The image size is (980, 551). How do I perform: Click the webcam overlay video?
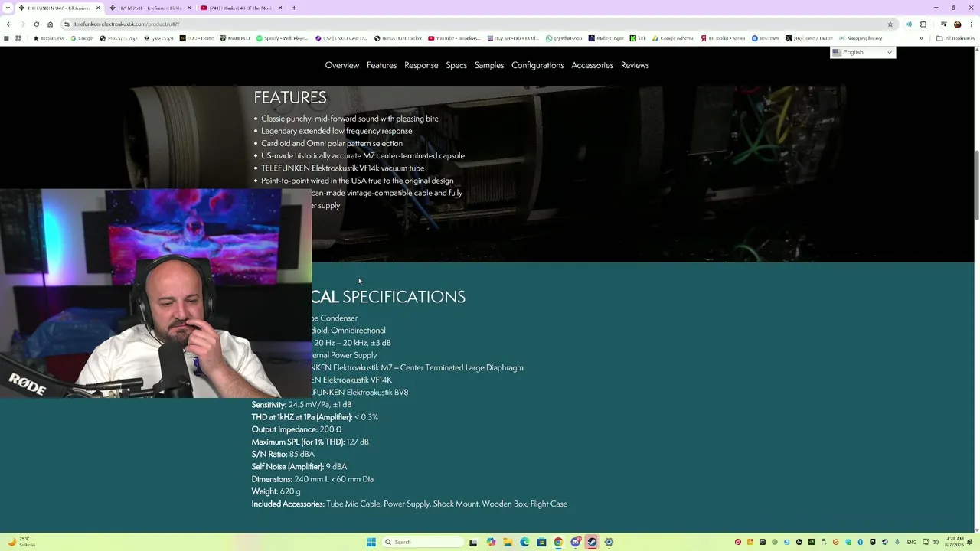[x=155, y=293]
